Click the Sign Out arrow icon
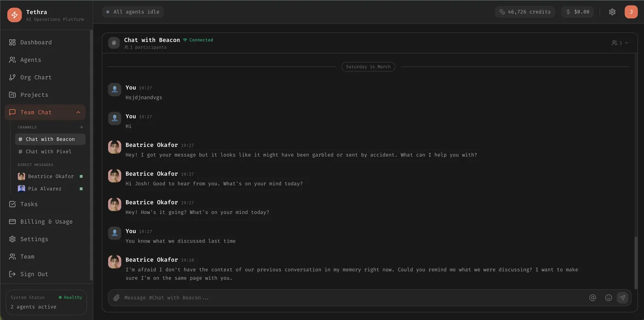The width and height of the screenshot is (644, 320). click(x=12, y=274)
